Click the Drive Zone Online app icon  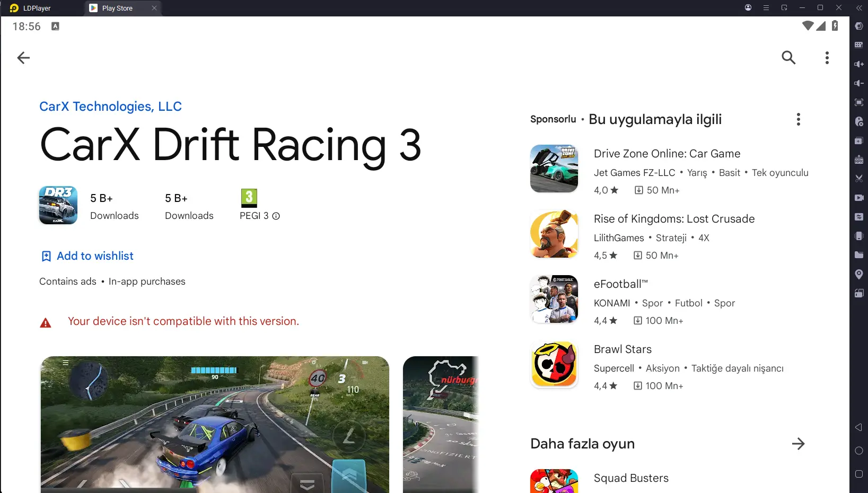pyautogui.click(x=554, y=169)
